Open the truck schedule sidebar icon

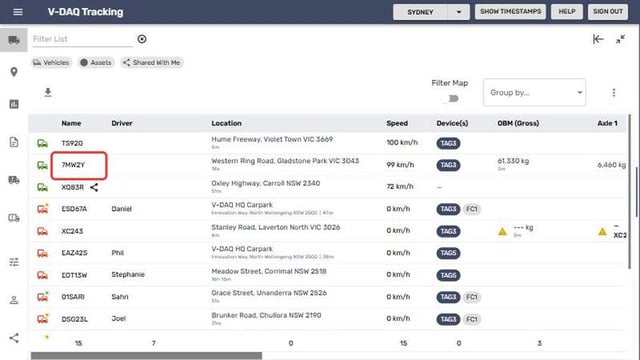14,218
